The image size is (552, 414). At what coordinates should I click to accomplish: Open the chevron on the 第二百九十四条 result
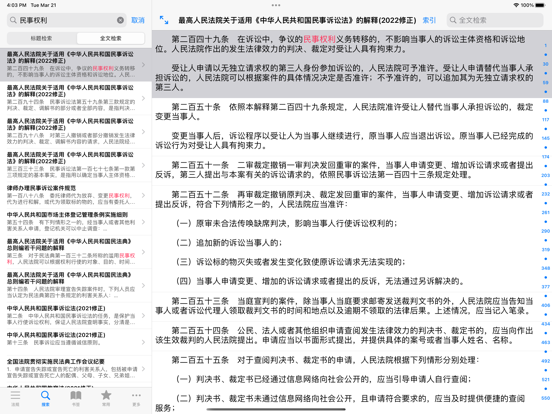click(x=143, y=98)
